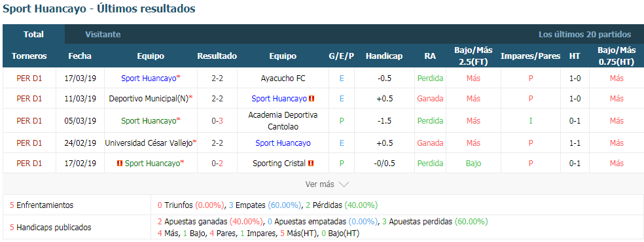This screenshot has height=242, width=644.
Task: Click the Handicap column header
Action: pos(384,56)
